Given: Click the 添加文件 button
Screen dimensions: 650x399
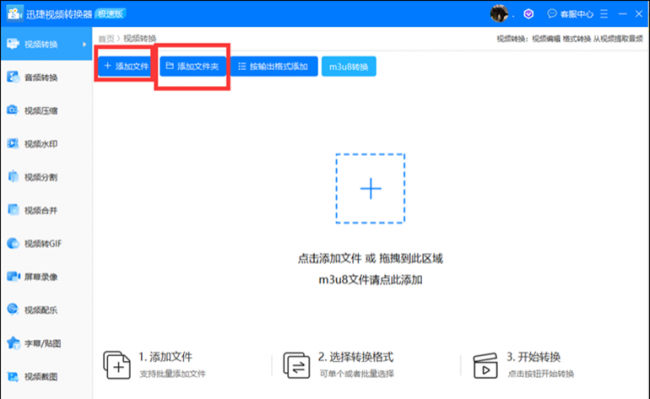Looking at the screenshot, I should (x=126, y=66).
